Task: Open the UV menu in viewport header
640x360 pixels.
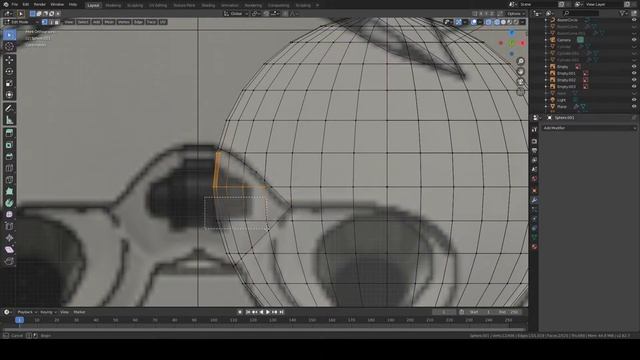Action: point(163,22)
